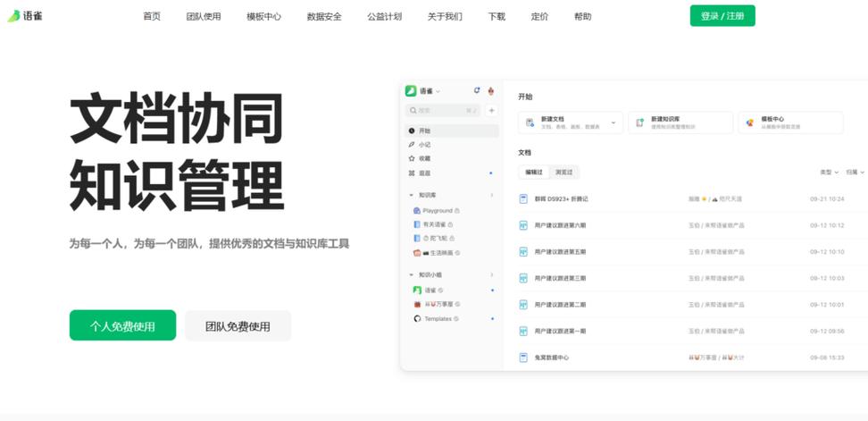The width and height of the screenshot is (868, 421).
Task: Open 公益计划 in top navigation
Action: tap(384, 17)
